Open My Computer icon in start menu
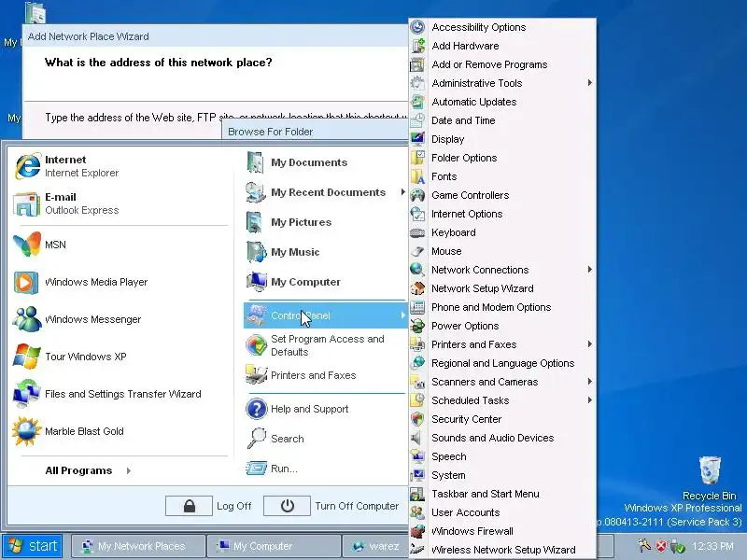This screenshot has width=747, height=560. pyautogui.click(x=256, y=282)
